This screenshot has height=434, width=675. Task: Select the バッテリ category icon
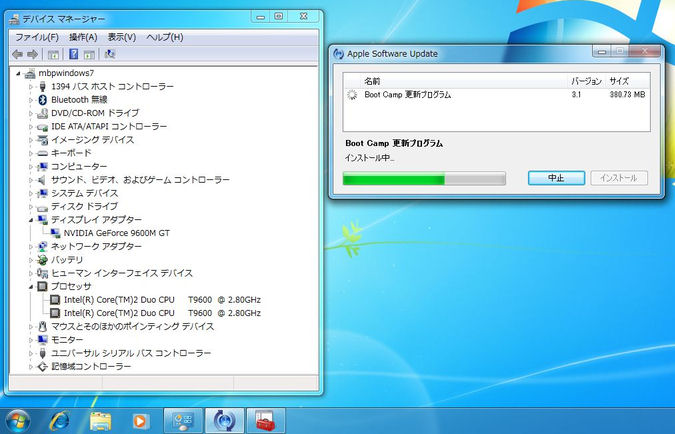(x=42, y=260)
